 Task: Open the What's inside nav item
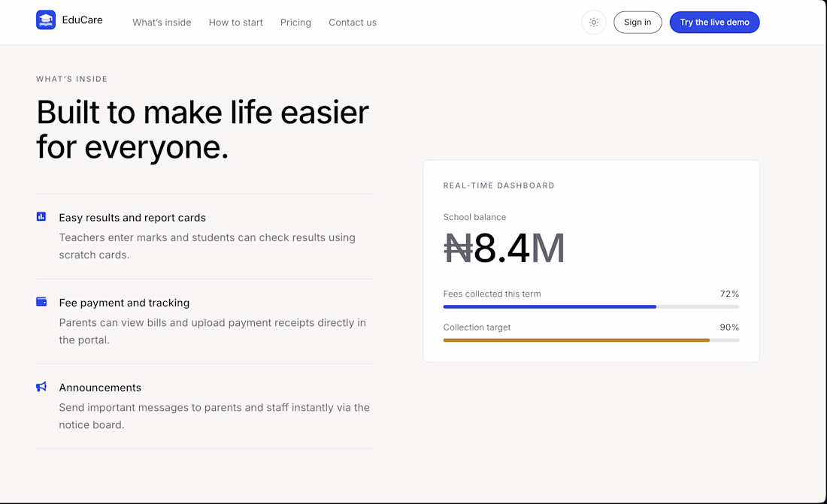[162, 22]
